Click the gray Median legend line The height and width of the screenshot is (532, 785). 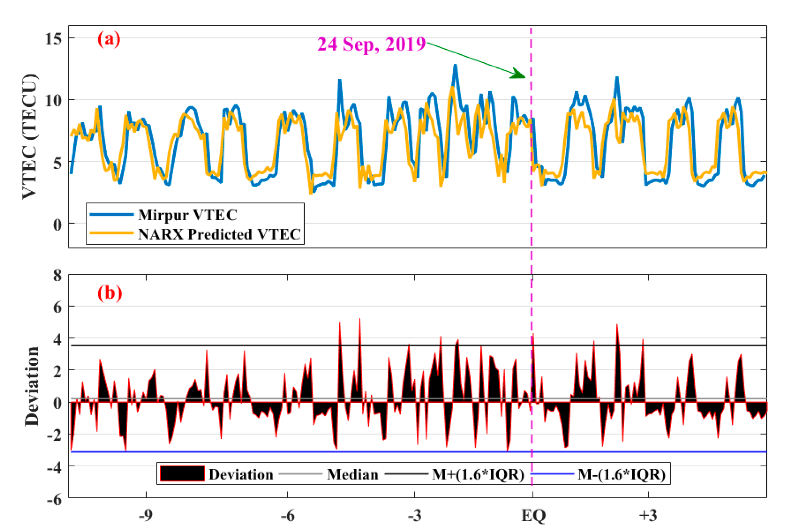[x=300, y=474]
